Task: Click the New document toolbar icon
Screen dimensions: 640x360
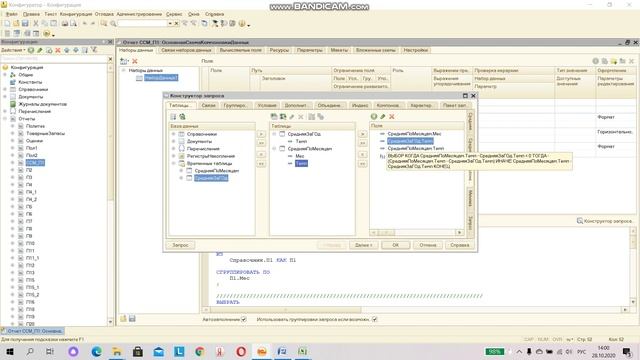Action: [x=7, y=24]
